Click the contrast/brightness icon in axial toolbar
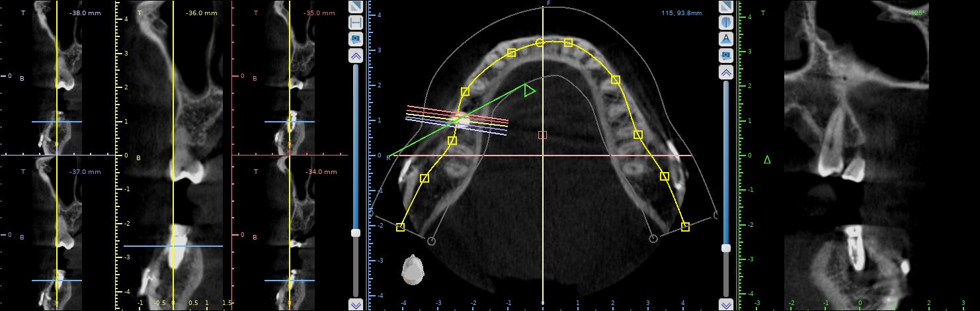Image resolution: width=980 pixels, height=311 pixels. pyautogui.click(x=356, y=7)
